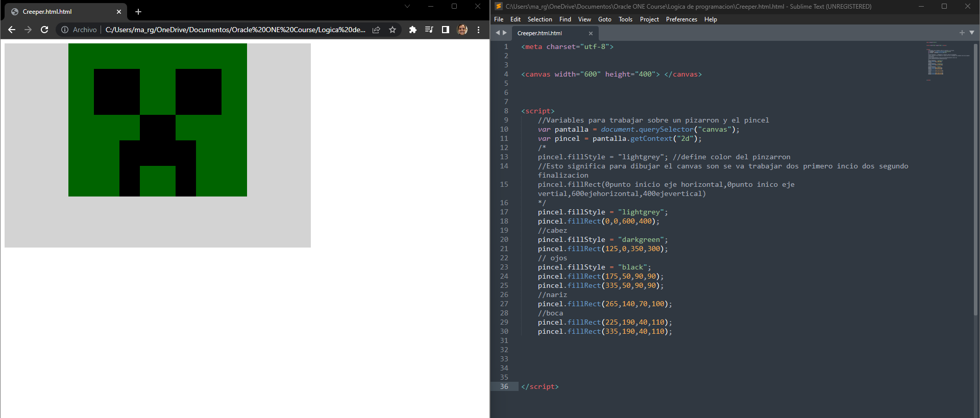Viewport: 980px width, 418px height.
Task: Toggle the Chrome side panel
Action: point(446,30)
